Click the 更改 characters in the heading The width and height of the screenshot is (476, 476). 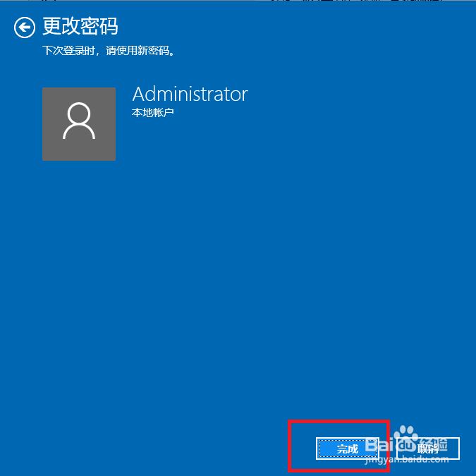click(x=61, y=26)
